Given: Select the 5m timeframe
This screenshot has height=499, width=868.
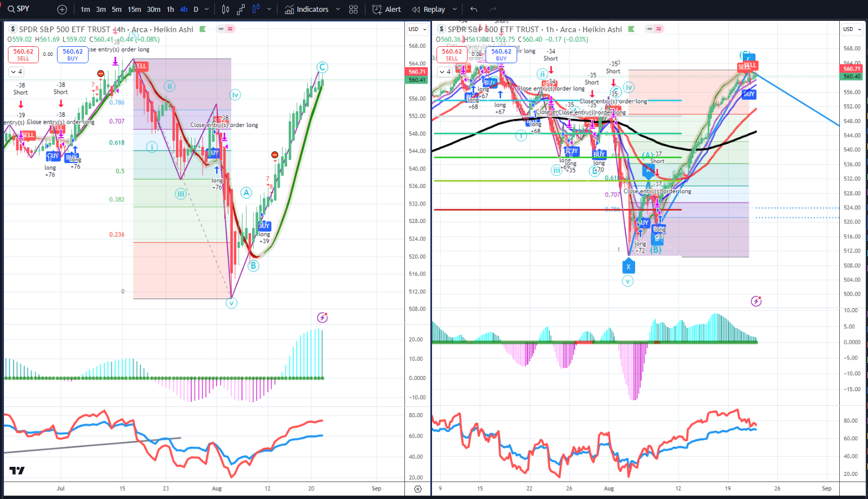Looking at the screenshot, I should click(x=116, y=10).
